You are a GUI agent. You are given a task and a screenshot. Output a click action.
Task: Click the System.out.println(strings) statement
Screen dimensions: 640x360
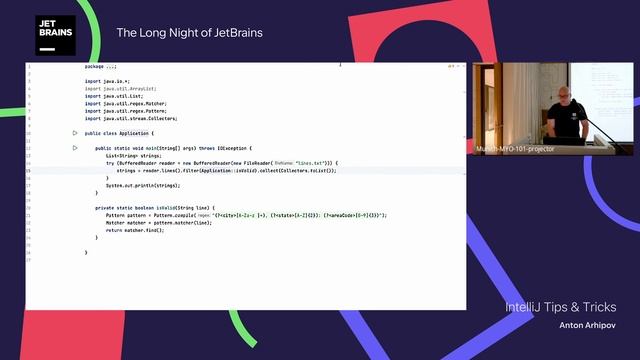pos(143,186)
